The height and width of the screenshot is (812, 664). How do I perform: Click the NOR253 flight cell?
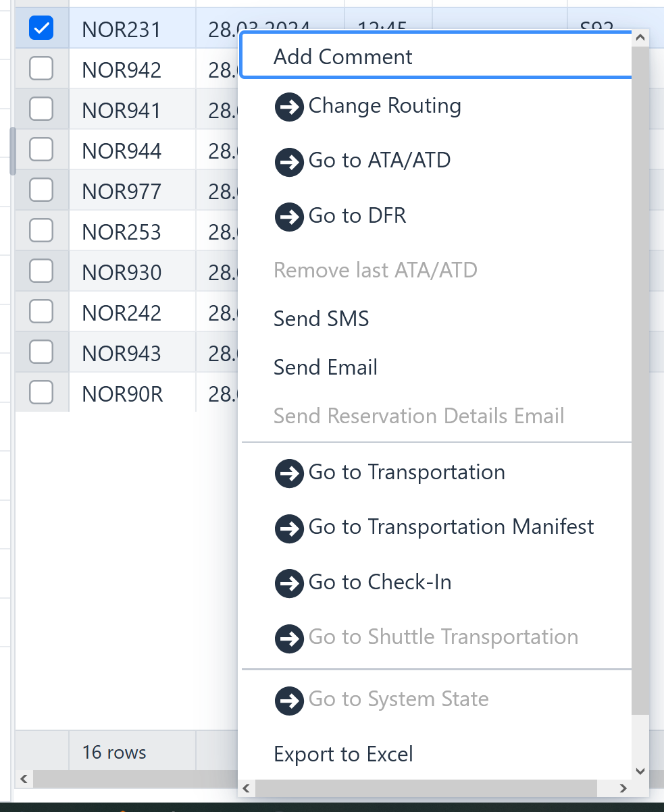[122, 232]
